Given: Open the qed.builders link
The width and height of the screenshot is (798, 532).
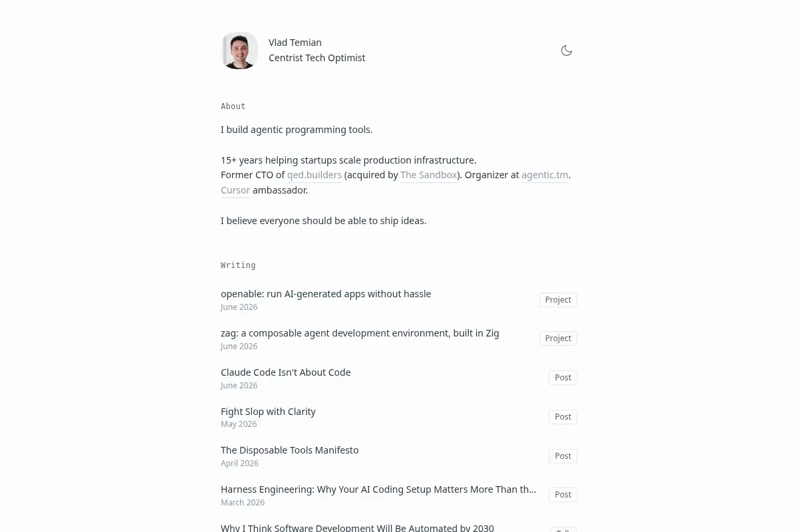Looking at the screenshot, I should pos(315,176).
